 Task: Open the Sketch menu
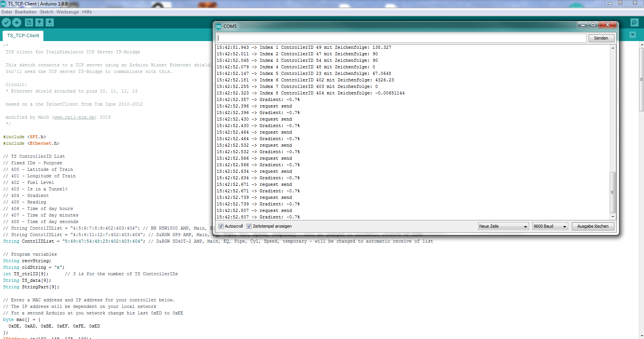(46, 12)
